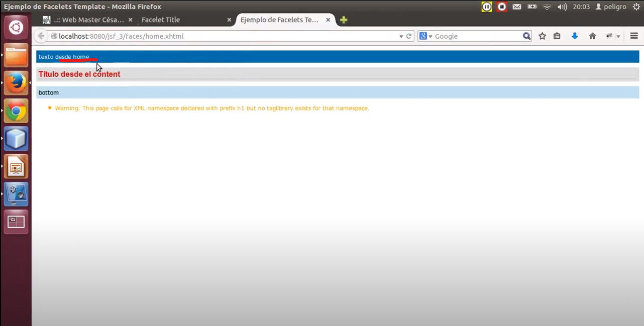Screen dimensions: 644x326
Task: Open the downloads arrow in the toolbar
Action: tap(575, 36)
